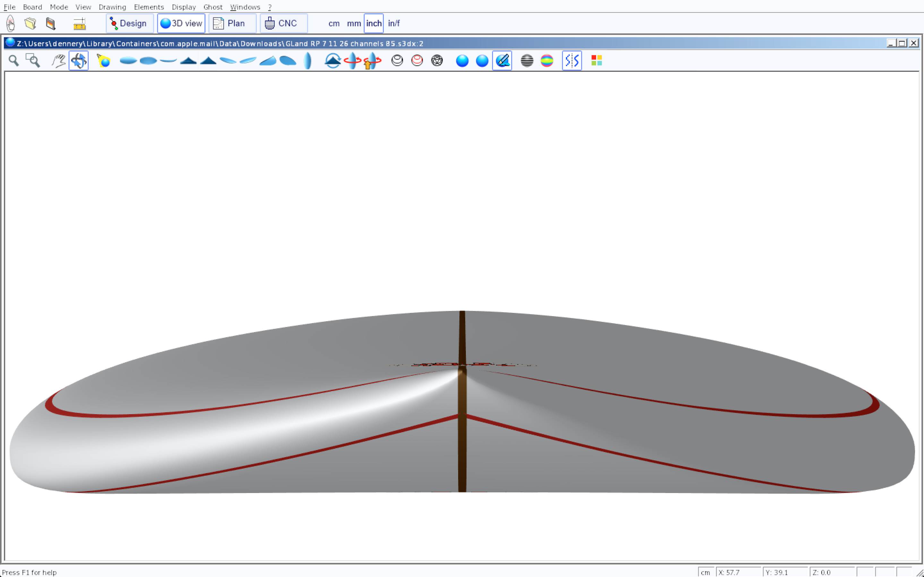Open the Board menu
The height and width of the screenshot is (577, 924).
[x=32, y=7]
